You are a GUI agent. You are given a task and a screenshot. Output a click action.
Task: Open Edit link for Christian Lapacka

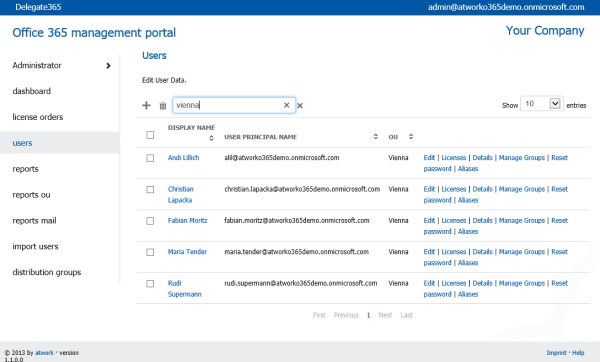click(429, 189)
